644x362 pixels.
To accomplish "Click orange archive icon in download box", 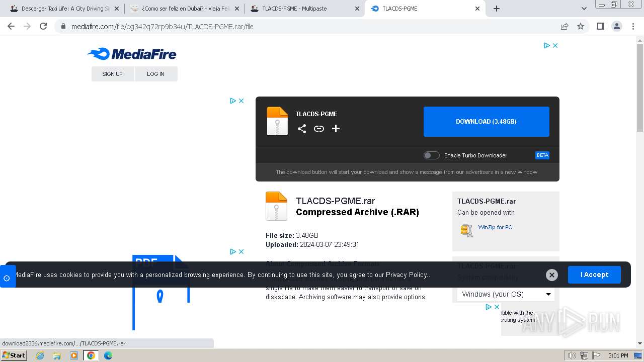I will [277, 121].
